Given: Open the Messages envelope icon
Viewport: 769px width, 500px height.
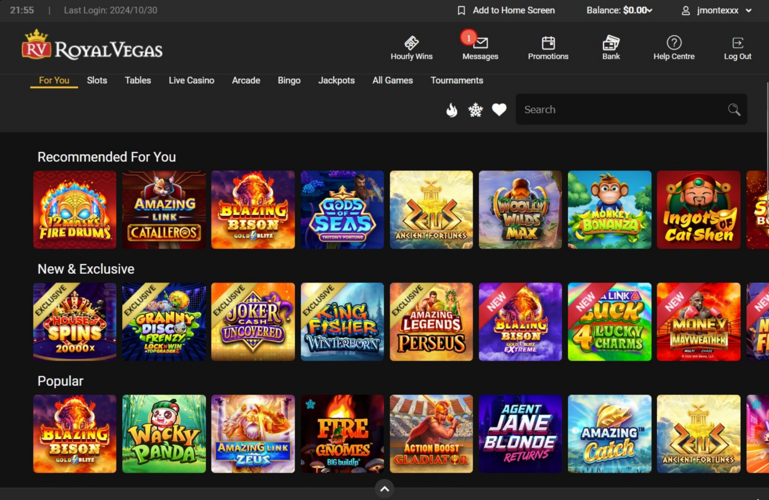Looking at the screenshot, I should pyautogui.click(x=480, y=43).
